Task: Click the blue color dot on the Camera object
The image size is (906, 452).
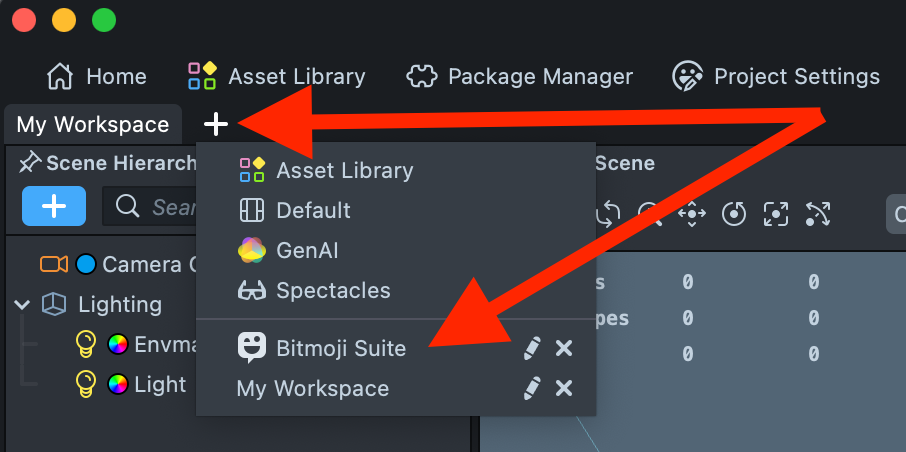Action: tap(86, 264)
